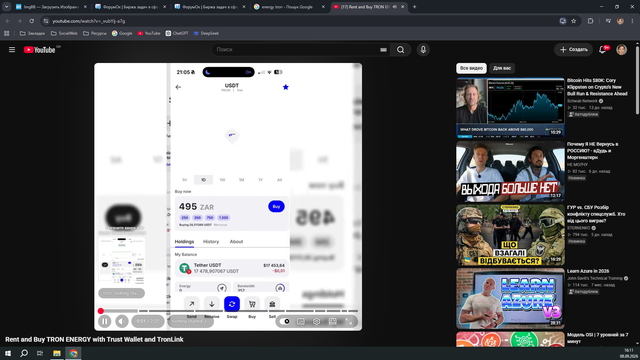This screenshot has width=640, height=360.
Task: Open the tab search dropdown
Action: [6, 7]
